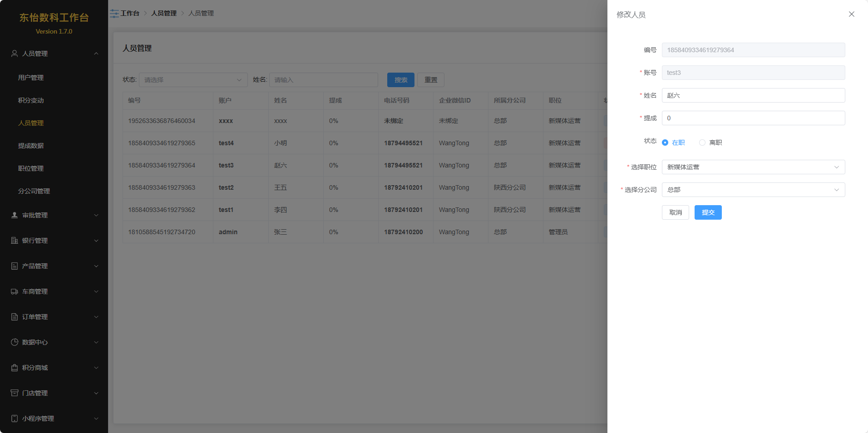This screenshot has height=433, width=868.
Task: Open the 选择职位 dropdown
Action: pos(753,167)
